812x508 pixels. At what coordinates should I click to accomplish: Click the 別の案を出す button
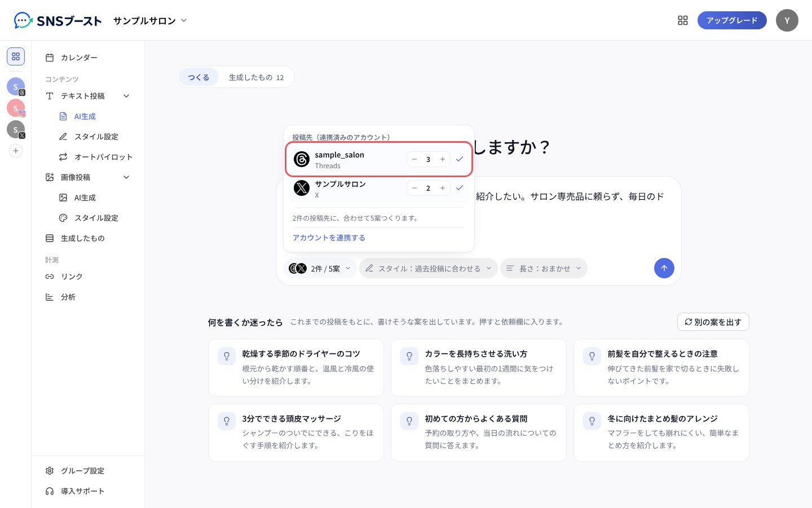coord(713,322)
